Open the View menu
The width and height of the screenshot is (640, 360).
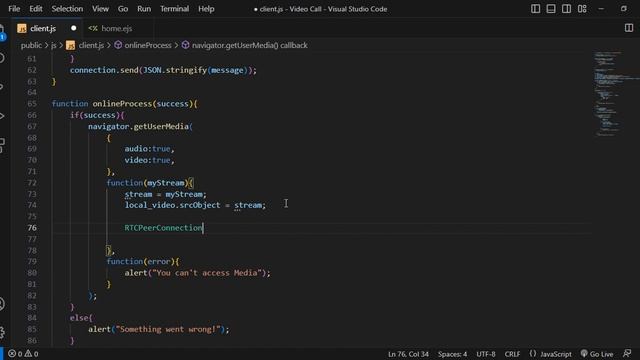click(x=100, y=9)
